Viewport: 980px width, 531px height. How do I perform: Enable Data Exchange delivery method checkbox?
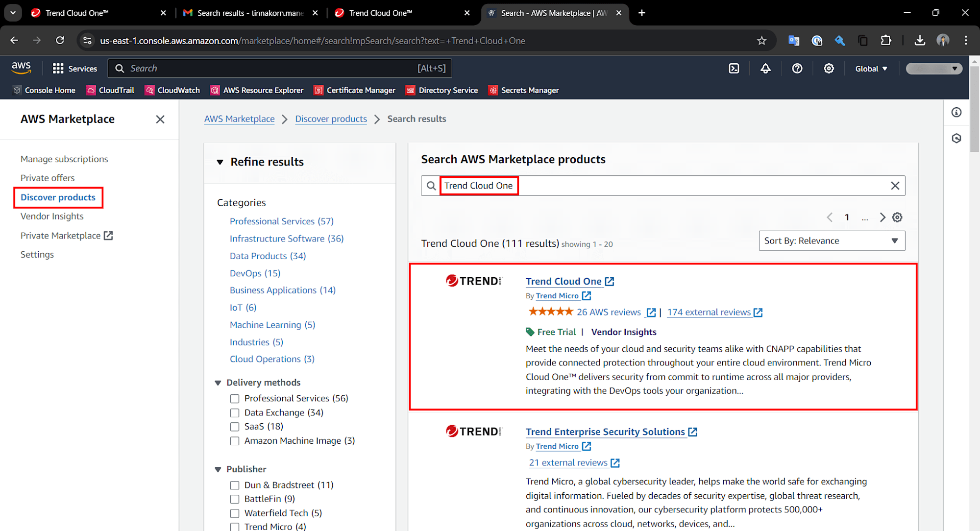[x=234, y=412]
